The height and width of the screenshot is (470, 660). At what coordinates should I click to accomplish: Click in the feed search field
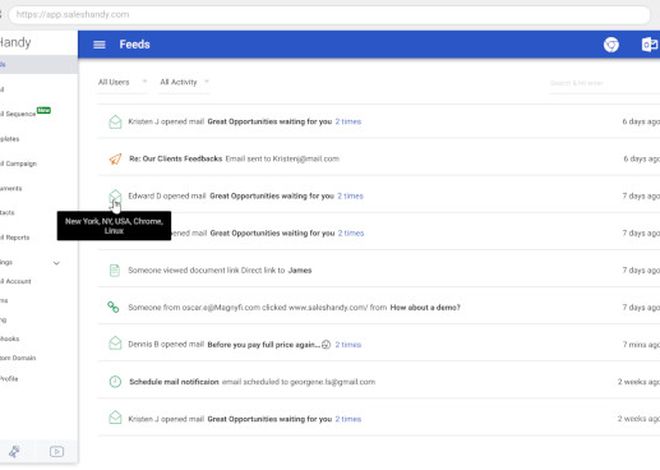[x=604, y=83]
